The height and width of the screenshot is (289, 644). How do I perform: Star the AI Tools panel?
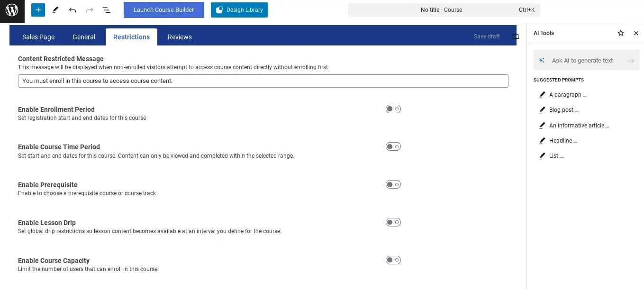[621, 33]
